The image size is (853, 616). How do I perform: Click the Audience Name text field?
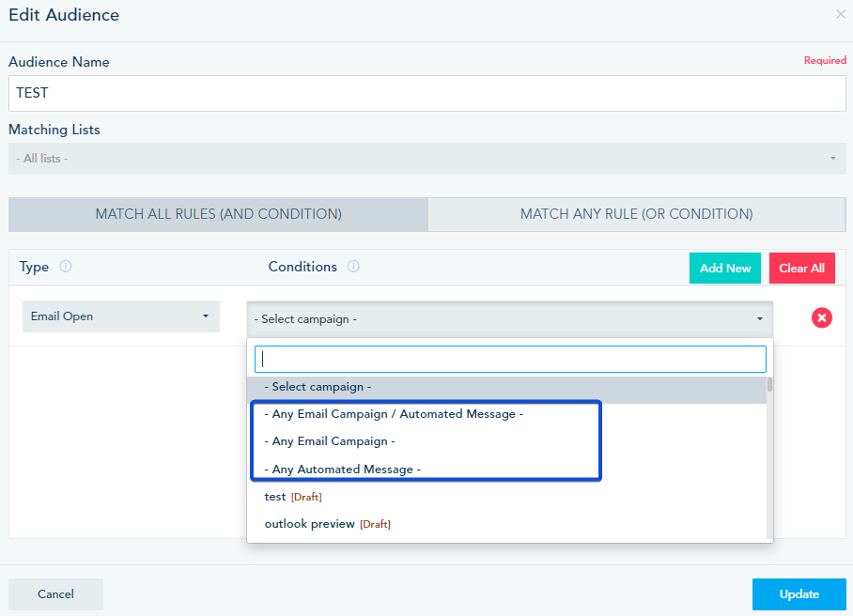pos(426,94)
